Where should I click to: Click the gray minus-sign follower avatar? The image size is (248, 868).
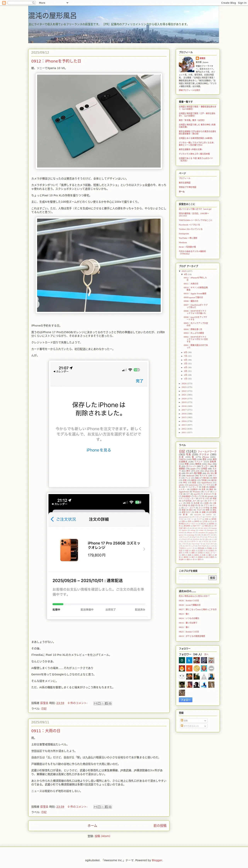click(211, 668)
